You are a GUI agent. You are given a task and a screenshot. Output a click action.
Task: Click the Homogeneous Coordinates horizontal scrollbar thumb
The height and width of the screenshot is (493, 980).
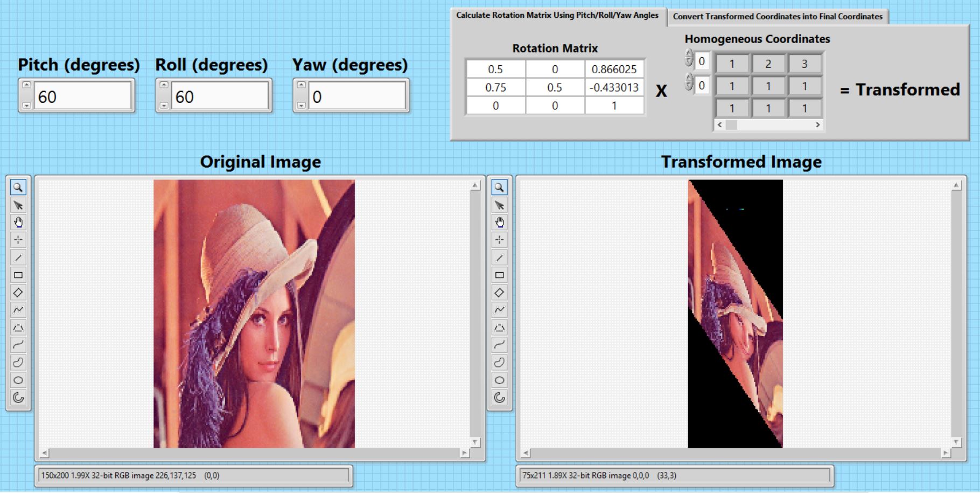point(731,124)
